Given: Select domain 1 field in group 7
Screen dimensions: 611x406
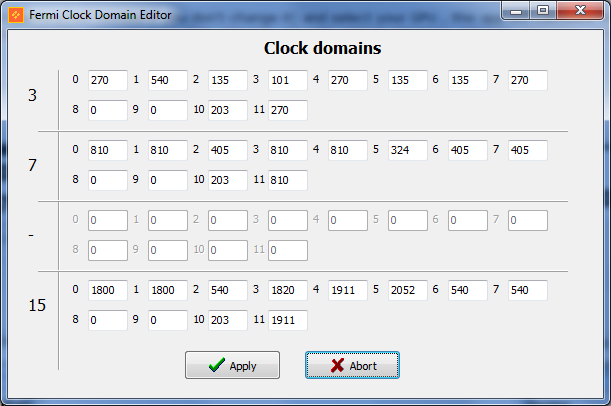Looking at the screenshot, I should click(168, 150).
